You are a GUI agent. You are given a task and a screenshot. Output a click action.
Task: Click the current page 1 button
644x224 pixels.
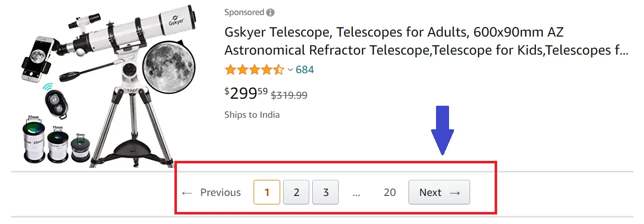click(x=267, y=192)
